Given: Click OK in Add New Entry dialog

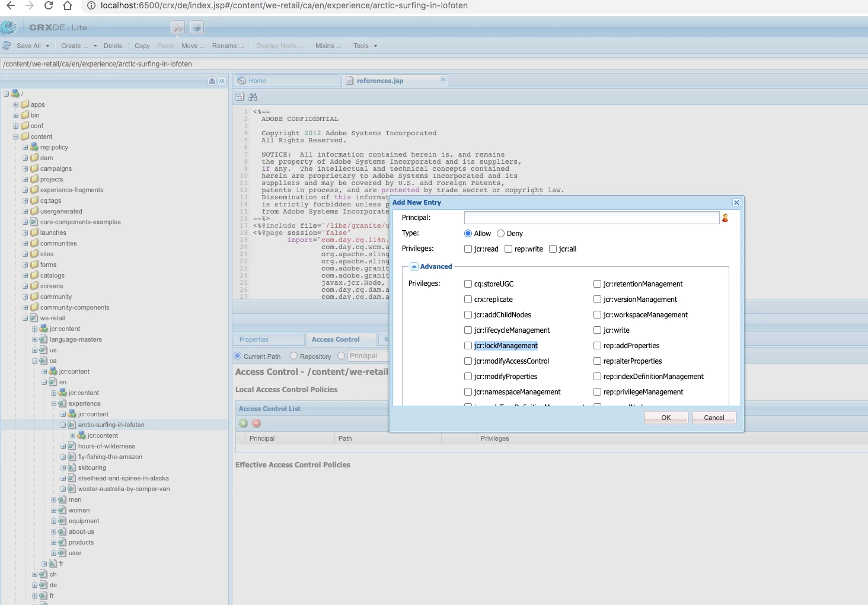Looking at the screenshot, I should (666, 418).
